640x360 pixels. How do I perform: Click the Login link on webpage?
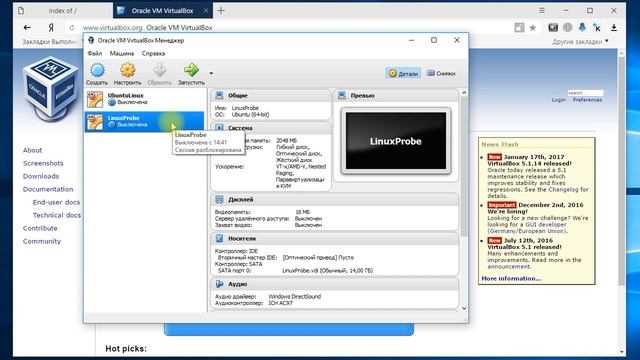point(559,100)
